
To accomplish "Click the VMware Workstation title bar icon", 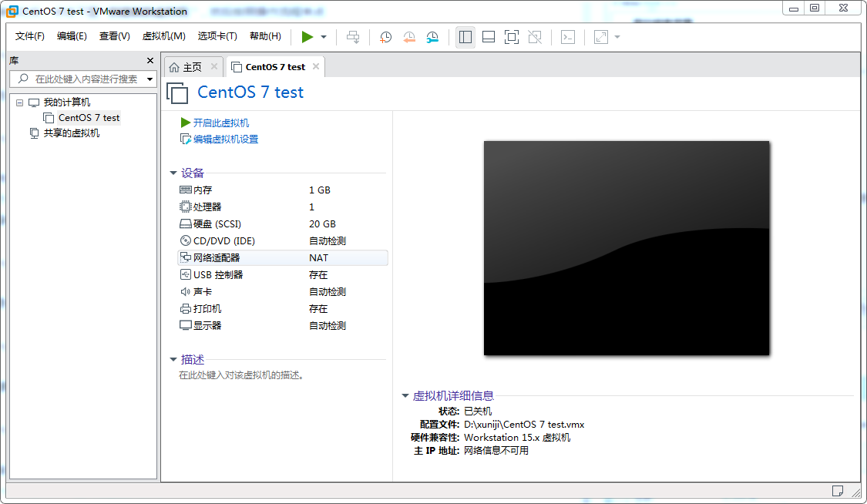I will click(x=12, y=11).
